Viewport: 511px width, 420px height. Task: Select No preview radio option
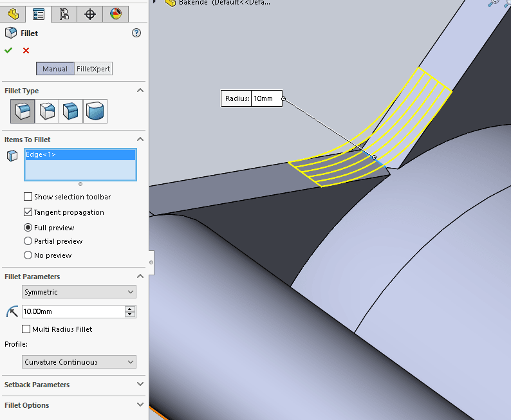pos(28,255)
